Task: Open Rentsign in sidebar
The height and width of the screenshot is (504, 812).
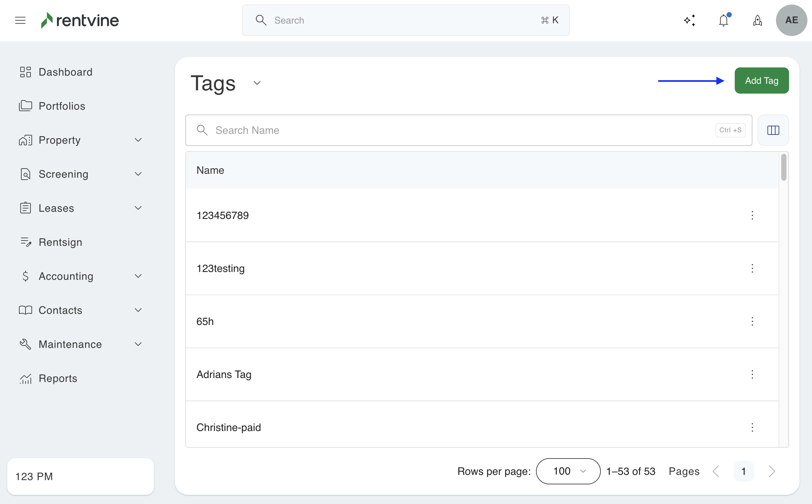Action: [60, 242]
